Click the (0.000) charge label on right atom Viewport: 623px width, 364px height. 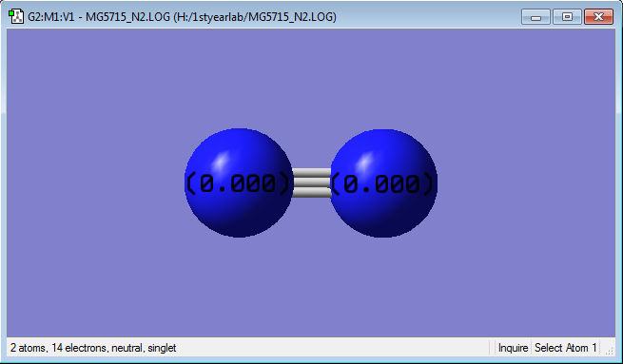coord(382,183)
